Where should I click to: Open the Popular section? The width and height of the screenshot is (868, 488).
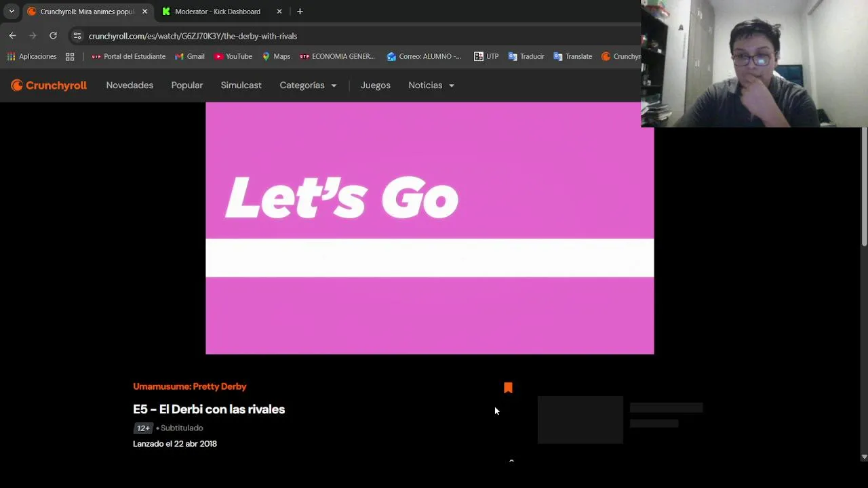click(x=187, y=85)
